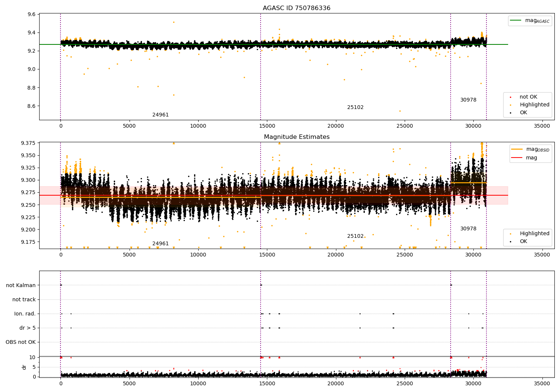Click the '9.0' y-axis tick in top plot
This screenshot has height=392, width=560.
pyautogui.click(x=32, y=69)
